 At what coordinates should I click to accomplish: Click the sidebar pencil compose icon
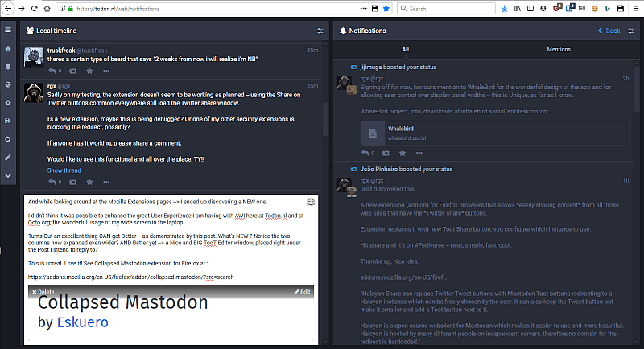pyautogui.click(x=7, y=157)
